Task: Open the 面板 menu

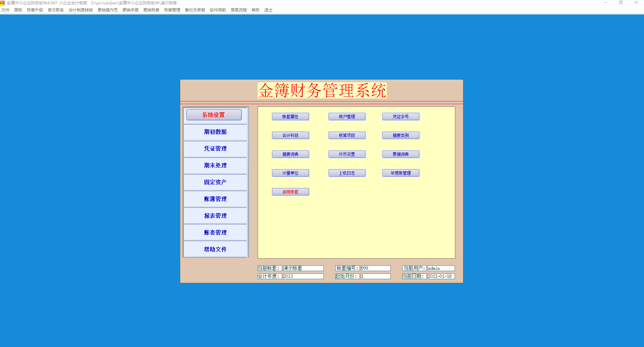Action: pyautogui.click(x=18, y=10)
